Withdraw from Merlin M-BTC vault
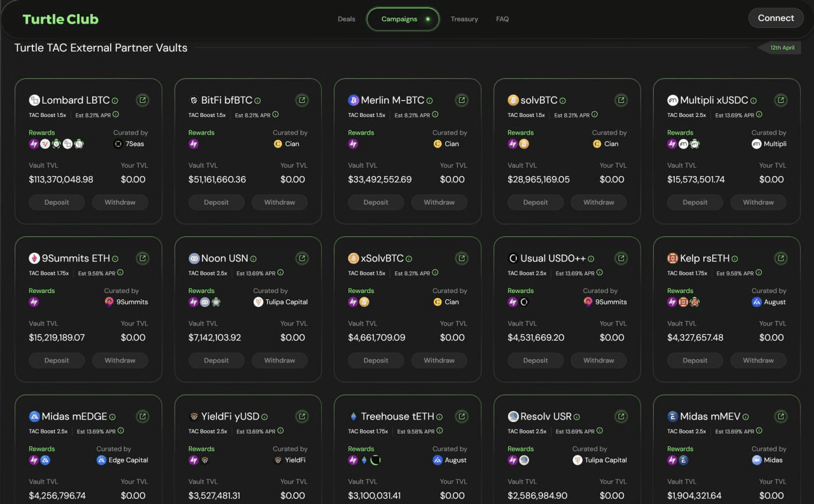 point(439,202)
